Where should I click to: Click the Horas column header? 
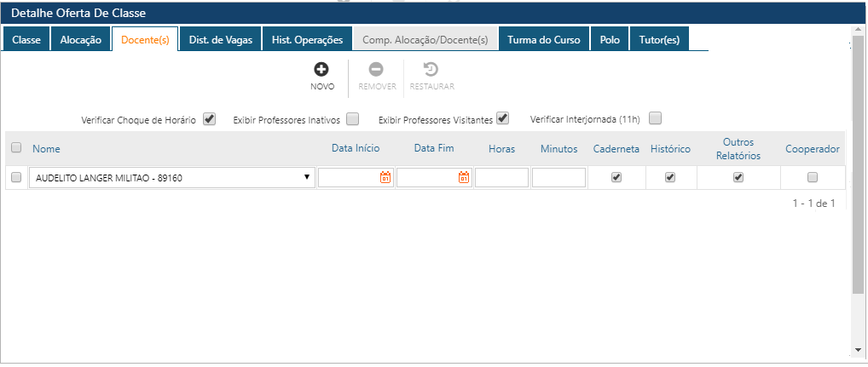coord(501,149)
